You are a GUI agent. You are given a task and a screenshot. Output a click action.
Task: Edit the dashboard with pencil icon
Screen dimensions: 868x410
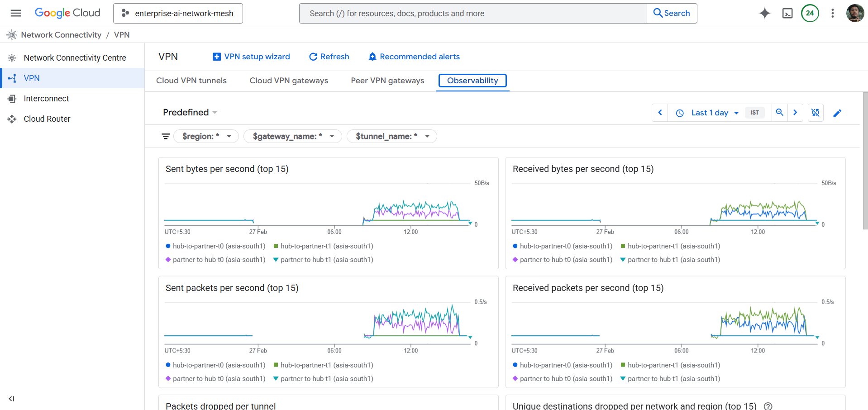(x=837, y=113)
